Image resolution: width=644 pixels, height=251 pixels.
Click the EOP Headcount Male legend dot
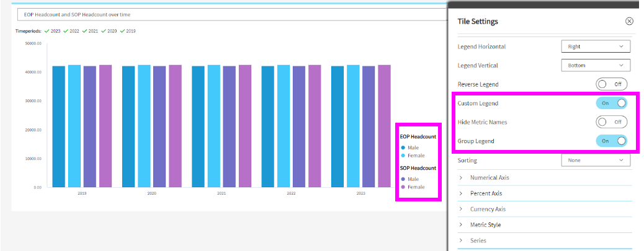(x=403, y=148)
